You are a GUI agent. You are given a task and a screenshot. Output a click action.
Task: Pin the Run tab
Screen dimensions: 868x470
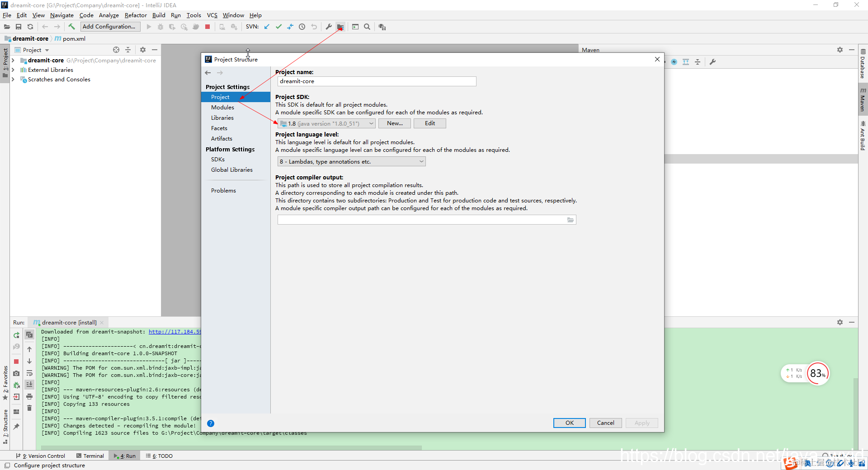[16, 426]
